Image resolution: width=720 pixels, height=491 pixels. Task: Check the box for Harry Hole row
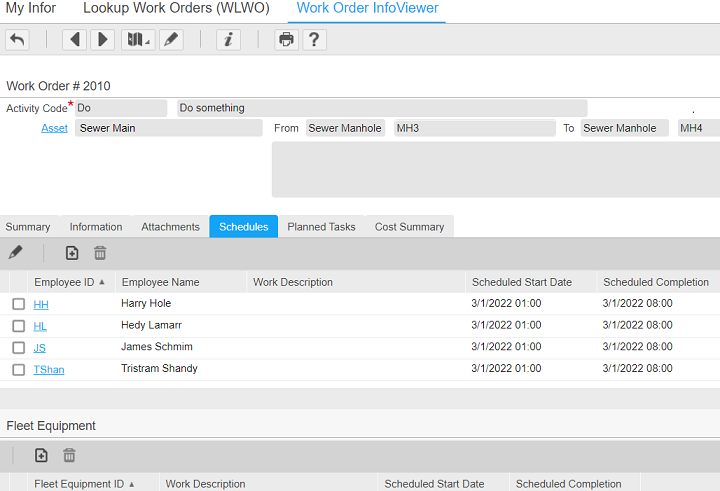(x=18, y=304)
